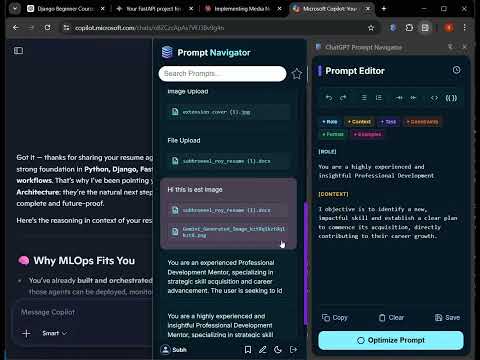Open a new browser tab
480x360 pixels.
pos(384,9)
